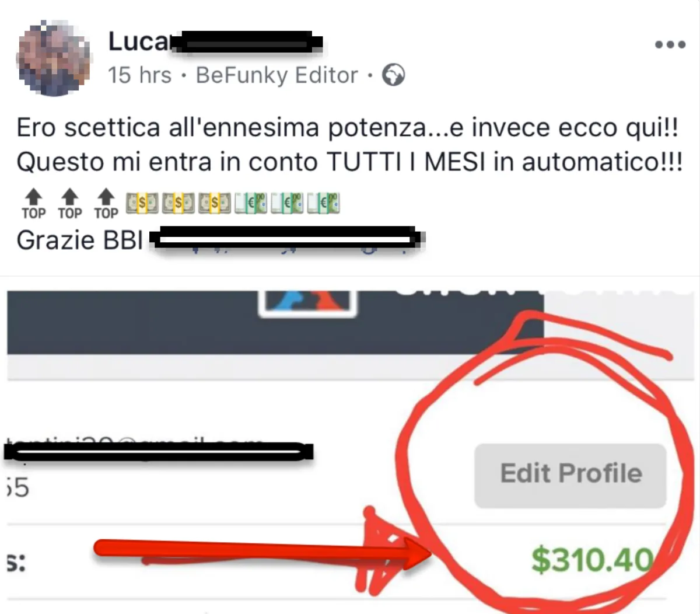Image resolution: width=700 pixels, height=614 pixels.
Task: Click the last euro banknote emoji
Action: pos(323,204)
